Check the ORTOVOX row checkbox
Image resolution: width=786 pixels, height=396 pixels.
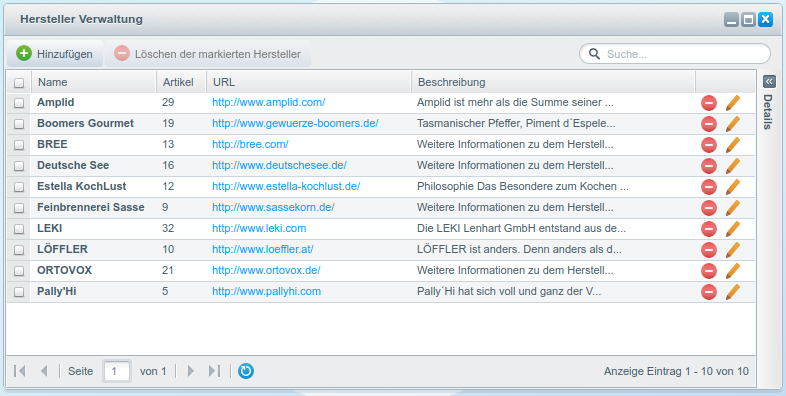click(x=19, y=272)
